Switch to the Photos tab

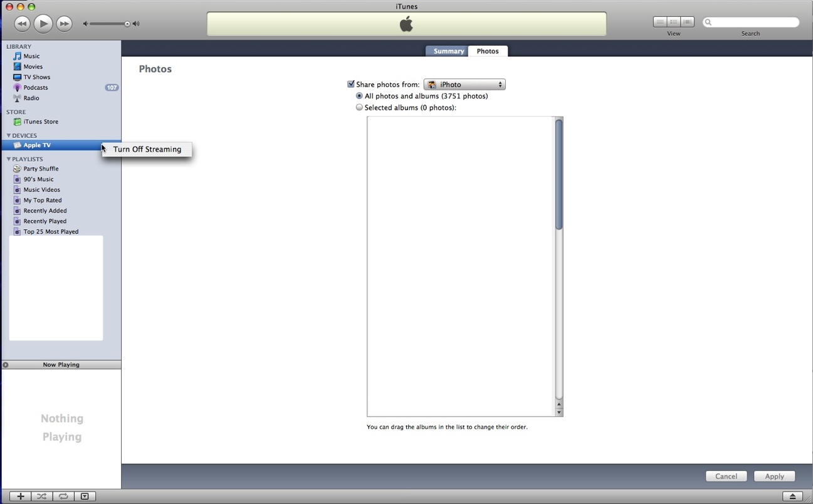click(x=488, y=51)
